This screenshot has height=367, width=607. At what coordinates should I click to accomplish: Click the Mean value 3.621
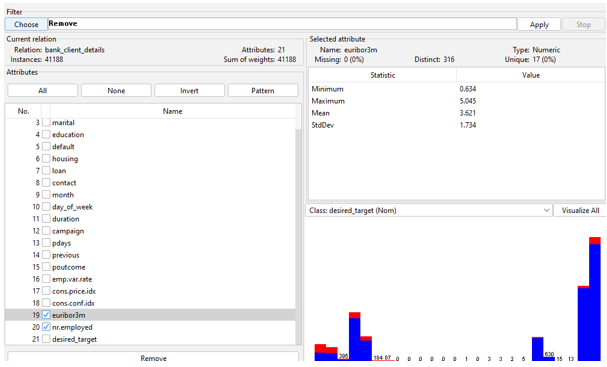[x=468, y=113]
